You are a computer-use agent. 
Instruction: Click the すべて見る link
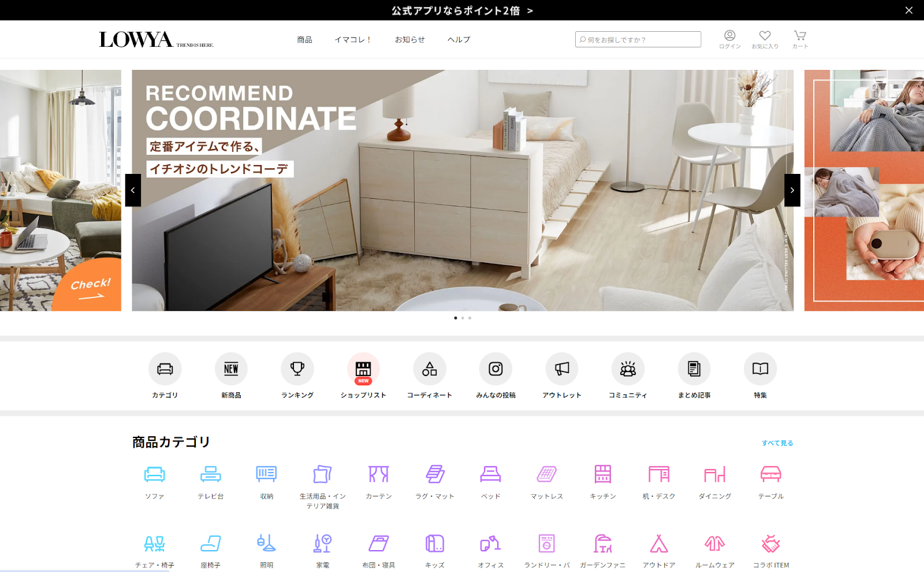tap(777, 443)
